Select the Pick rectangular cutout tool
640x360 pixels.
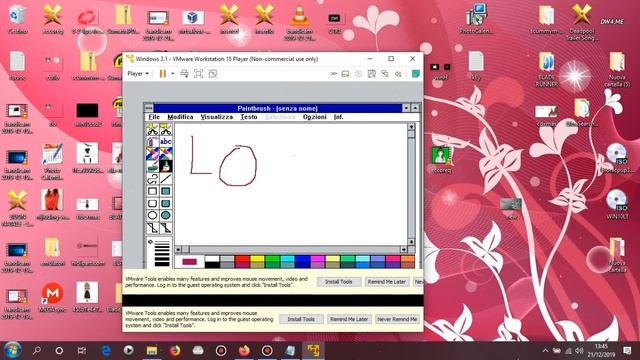(165, 129)
